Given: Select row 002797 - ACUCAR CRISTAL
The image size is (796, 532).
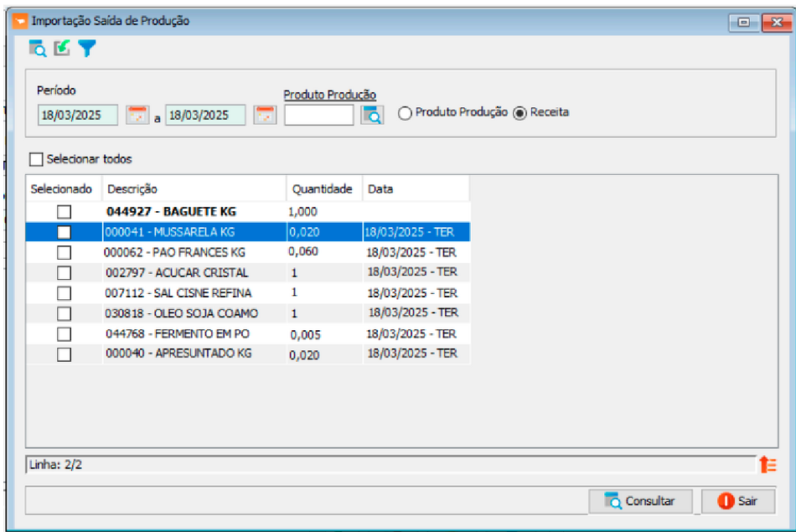Looking at the screenshot, I should tap(248, 272).
